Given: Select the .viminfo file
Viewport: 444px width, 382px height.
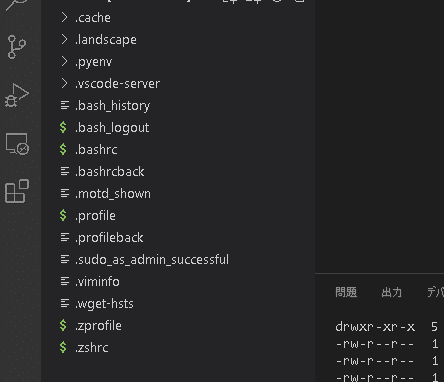Looking at the screenshot, I should [x=97, y=282].
